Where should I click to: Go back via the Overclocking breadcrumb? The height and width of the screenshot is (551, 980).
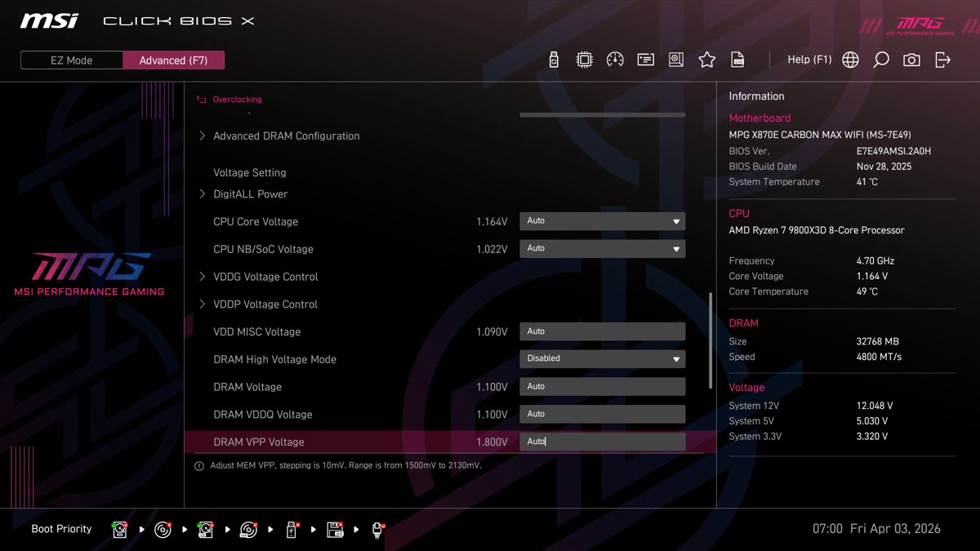tap(236, 100)
